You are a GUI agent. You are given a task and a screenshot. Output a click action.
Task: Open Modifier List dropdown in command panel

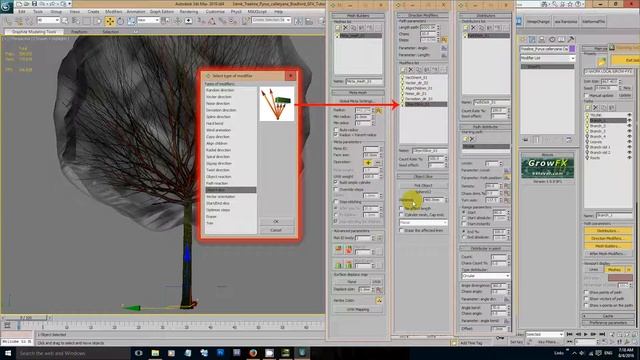pos(547,58)
